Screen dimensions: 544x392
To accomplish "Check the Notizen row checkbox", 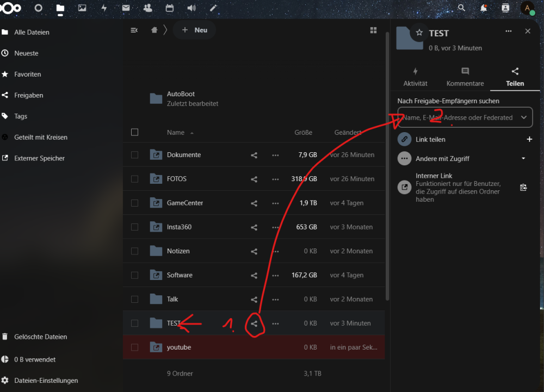I will (134, 251).
